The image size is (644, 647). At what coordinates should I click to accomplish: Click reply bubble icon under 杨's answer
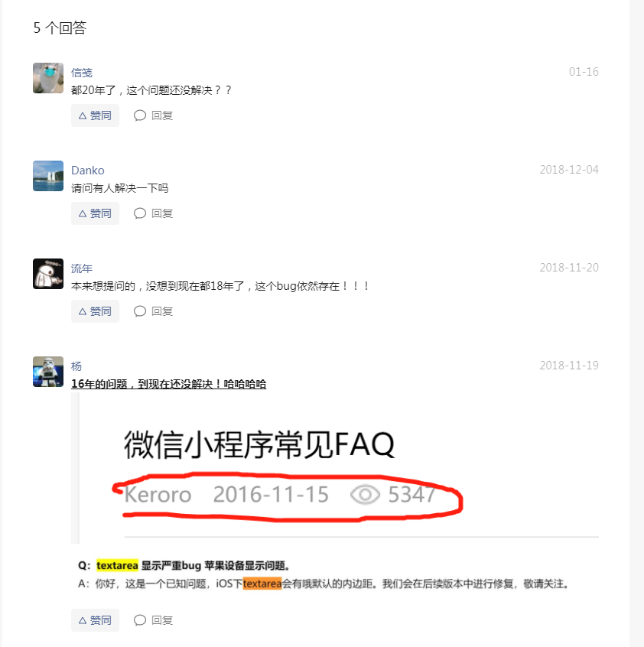pos(140,620)
